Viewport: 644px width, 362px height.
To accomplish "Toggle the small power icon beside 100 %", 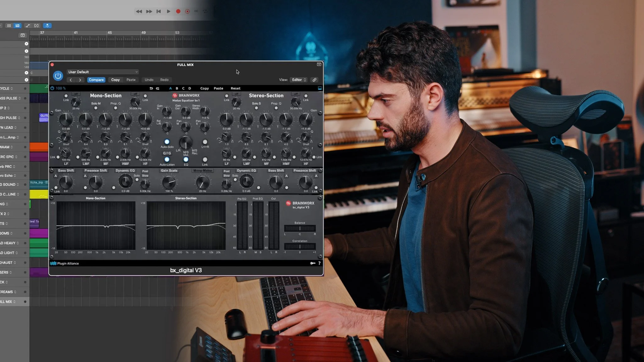I will [52, 88].
